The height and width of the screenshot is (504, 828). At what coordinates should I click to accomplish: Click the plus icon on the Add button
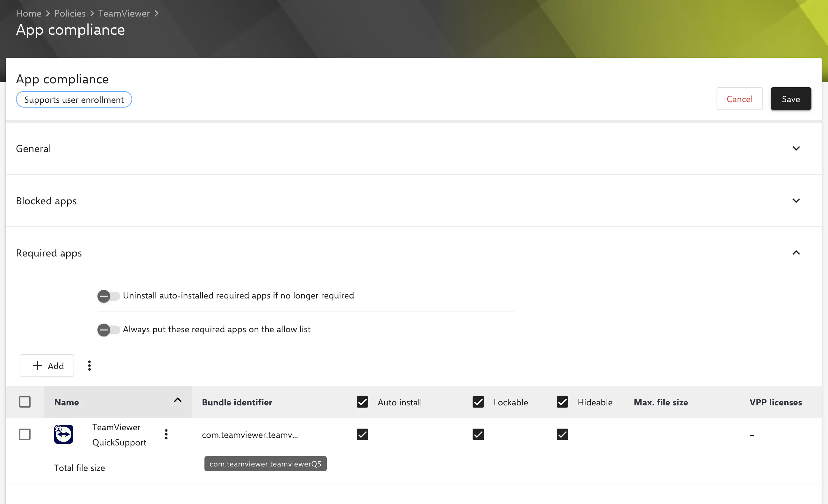(x=37, y=365)
